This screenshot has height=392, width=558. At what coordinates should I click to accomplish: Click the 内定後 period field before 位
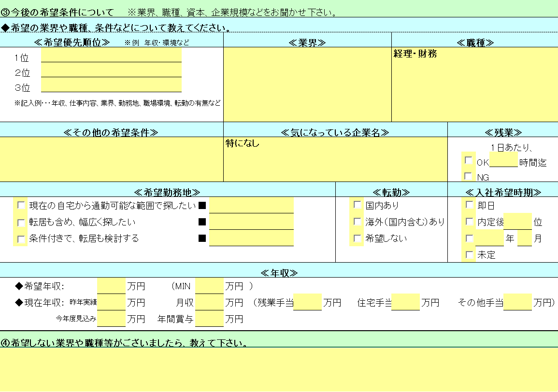(518, 221)
